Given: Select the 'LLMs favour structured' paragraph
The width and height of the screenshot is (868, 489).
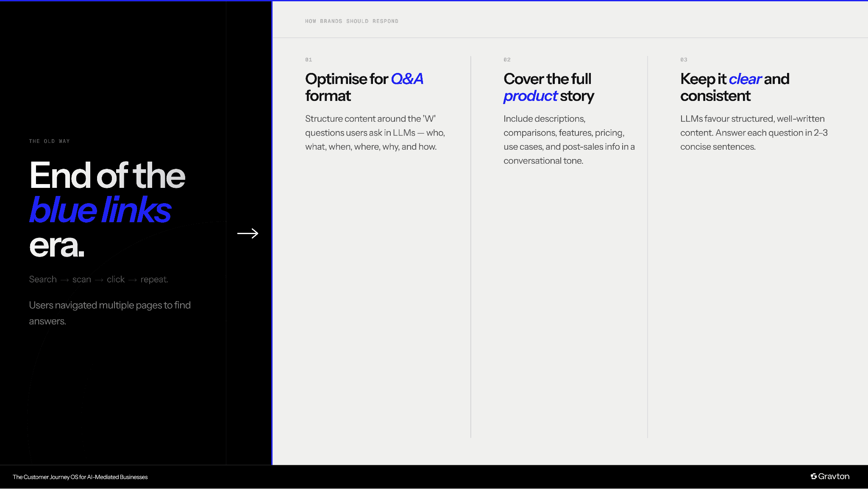Looking at the screenshot, I should (x=754, y=133).
